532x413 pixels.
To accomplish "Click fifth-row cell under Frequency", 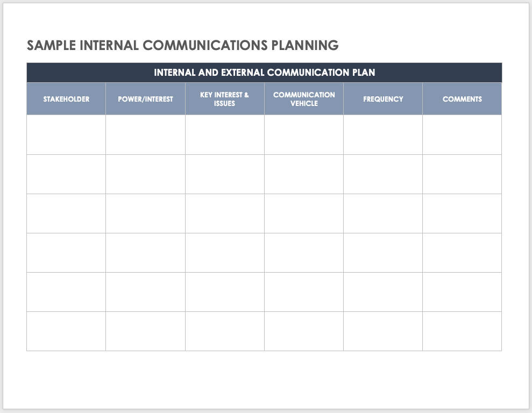I will pos(383,292).
